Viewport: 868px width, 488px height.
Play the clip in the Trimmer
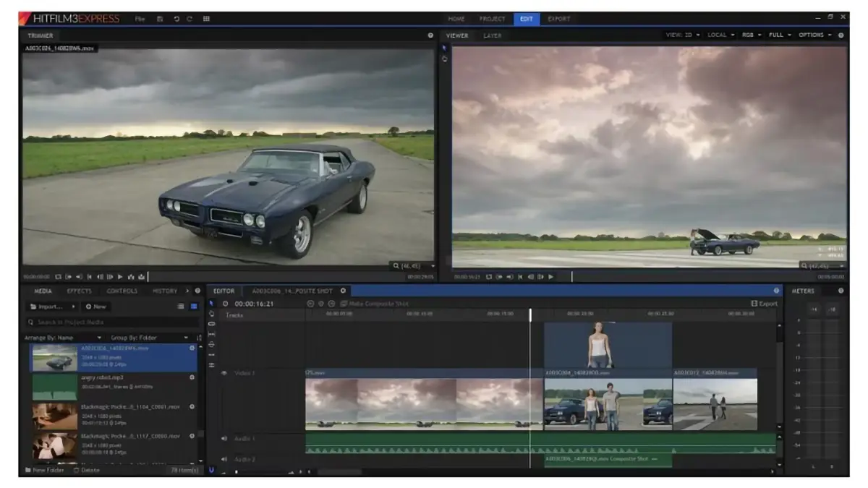[121, 277]
